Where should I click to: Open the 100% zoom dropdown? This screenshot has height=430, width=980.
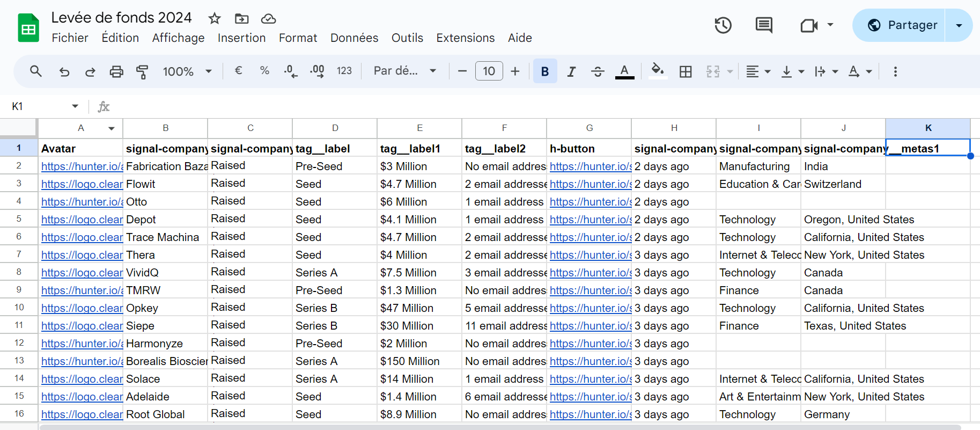(187, 71)
